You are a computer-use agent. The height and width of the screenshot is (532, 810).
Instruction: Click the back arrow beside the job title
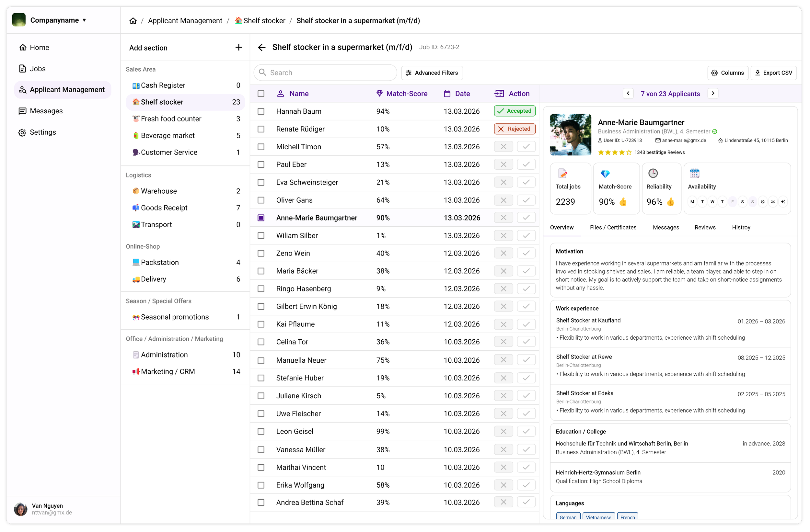[x=261, y=47]
